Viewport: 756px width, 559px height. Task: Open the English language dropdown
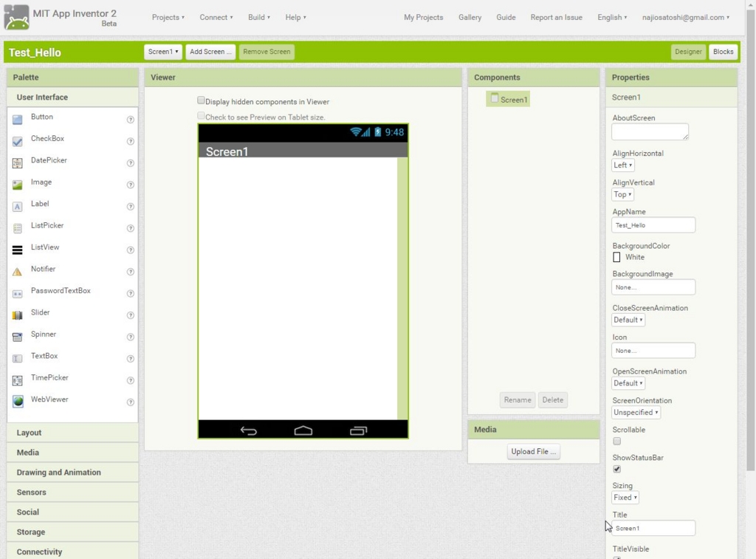612,18
